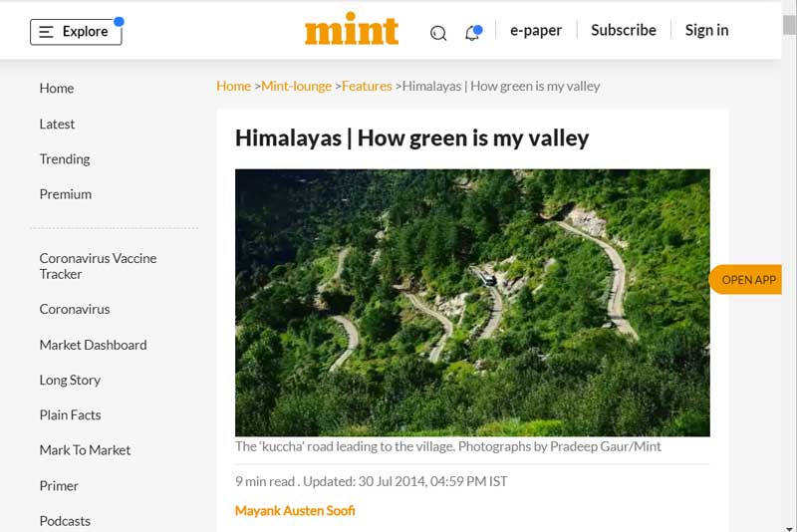Viewport: 797px width, 532px height.
Task: Click the '9 min read' updated line
Action: (x=371, y=481)
